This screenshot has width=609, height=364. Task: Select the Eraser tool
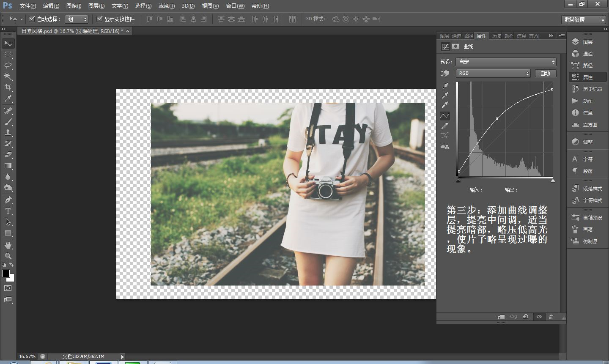coord(8,155)
